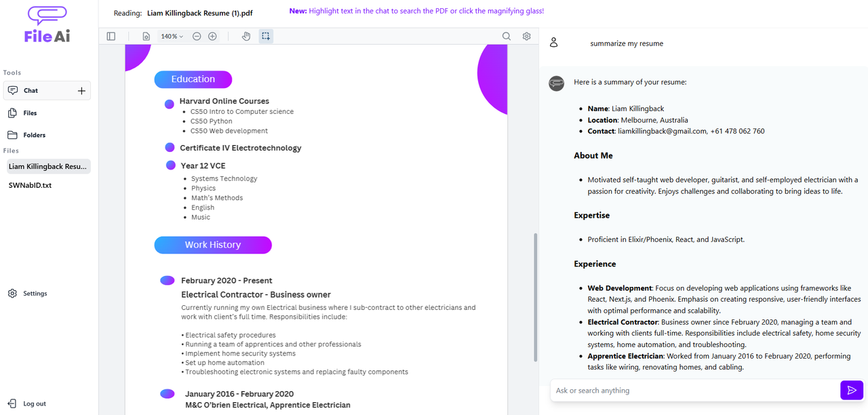The height and width of the screenshot is (415, 868).
Task: Open PDF viewer settings gear
Action: click(x=526, y=36)
